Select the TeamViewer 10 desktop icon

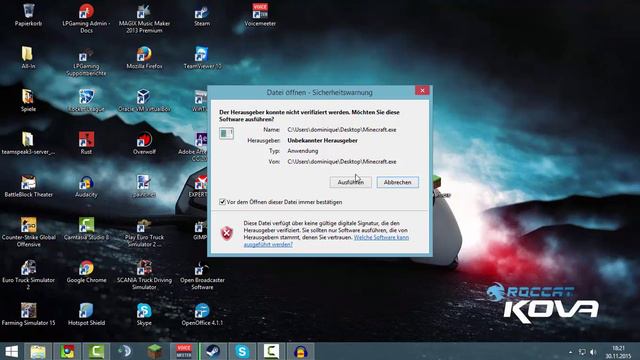[202, 58]
